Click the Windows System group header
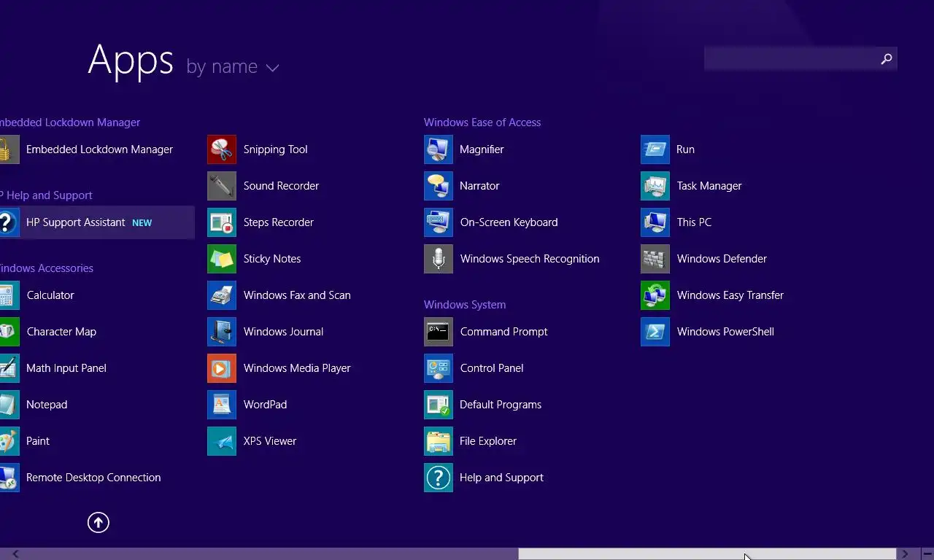 (x=465, y=305)
